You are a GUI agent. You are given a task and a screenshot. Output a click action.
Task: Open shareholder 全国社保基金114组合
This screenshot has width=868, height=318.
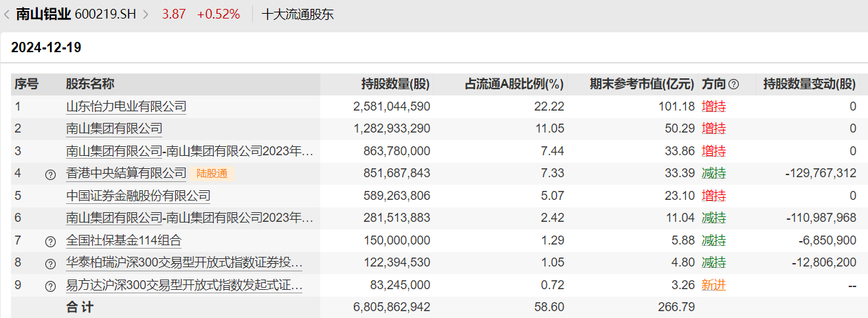(x=124, y=240)
